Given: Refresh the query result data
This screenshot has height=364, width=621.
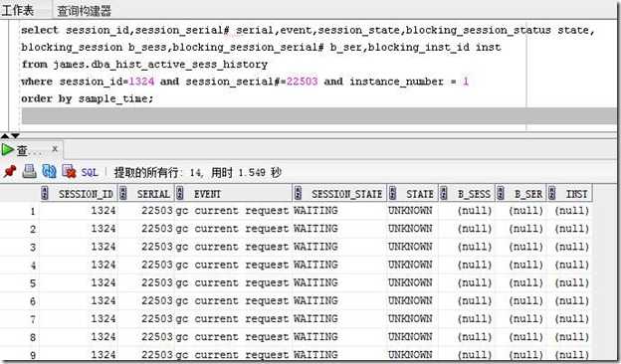Looking at the screenshot, I should (x=49, y=172).
